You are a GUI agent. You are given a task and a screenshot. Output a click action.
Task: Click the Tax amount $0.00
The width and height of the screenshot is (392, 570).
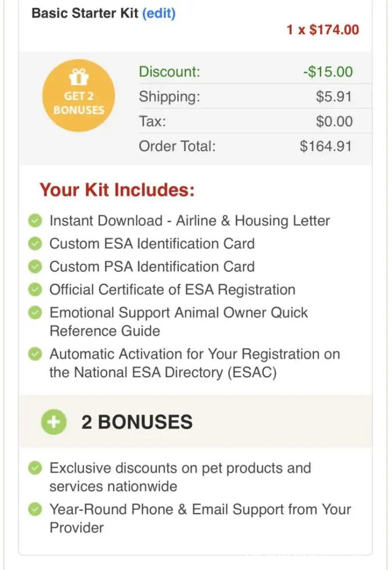tap(334, 121)
